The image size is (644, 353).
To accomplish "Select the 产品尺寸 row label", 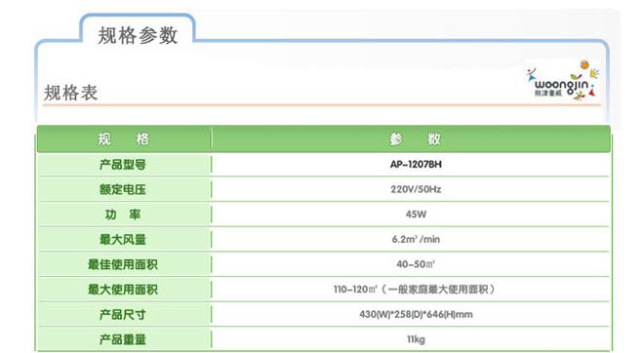I will (x=123, y=315).
